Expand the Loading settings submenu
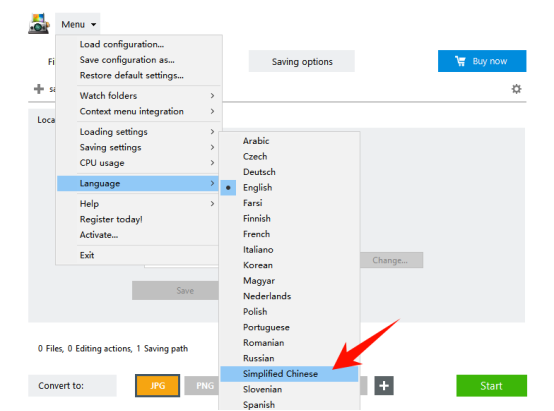Screen dimensions: 554x411 pos(139,132)
